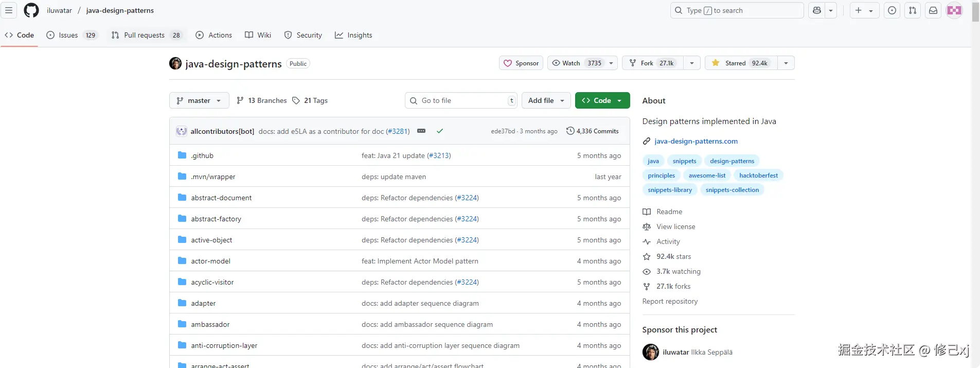Click the Type / to search box
The image size is (980, 368).
(737, 10)
